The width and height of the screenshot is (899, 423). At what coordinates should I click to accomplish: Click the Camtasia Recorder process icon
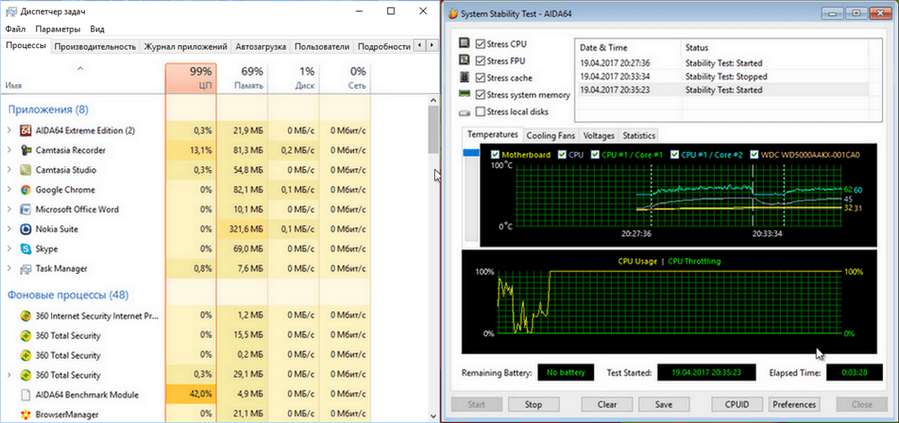click(x=25, y=150)
